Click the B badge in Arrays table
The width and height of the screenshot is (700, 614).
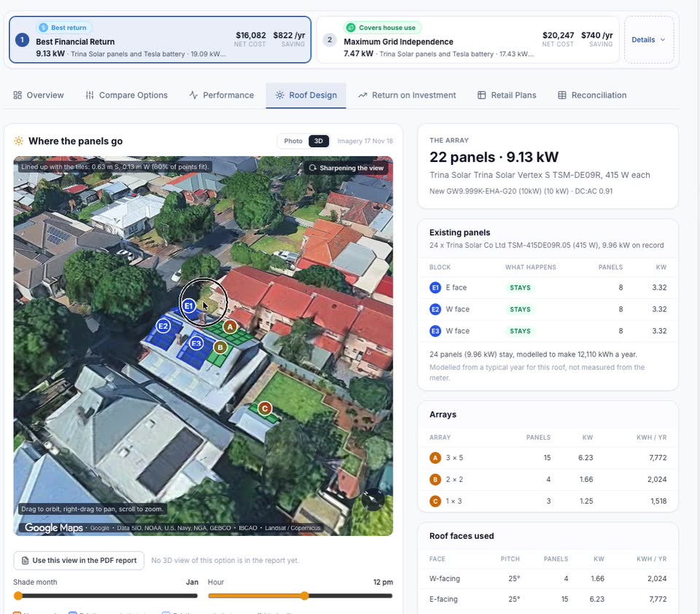435,480
